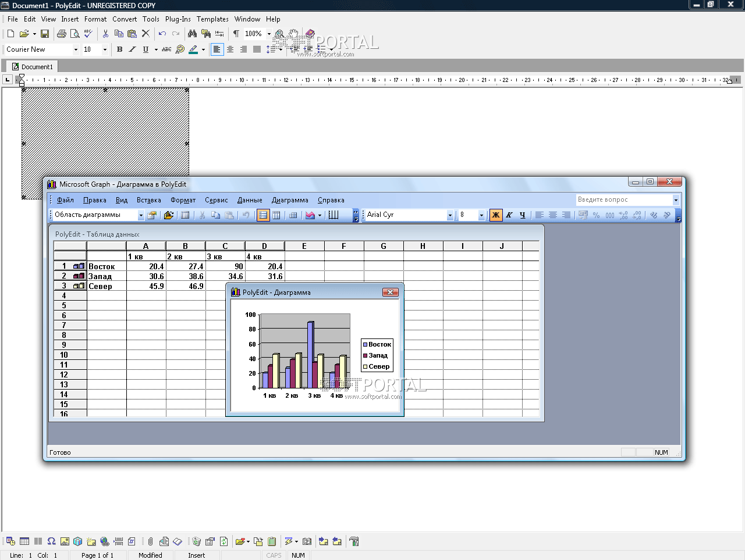Insert table icon in the bottom toolbar
Viewport: 745px width, 560px height.
[x=24, y=541]
